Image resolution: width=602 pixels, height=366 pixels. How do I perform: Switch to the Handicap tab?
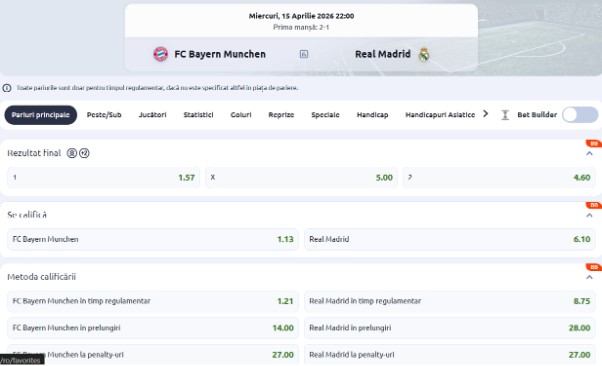coord(372,115)
